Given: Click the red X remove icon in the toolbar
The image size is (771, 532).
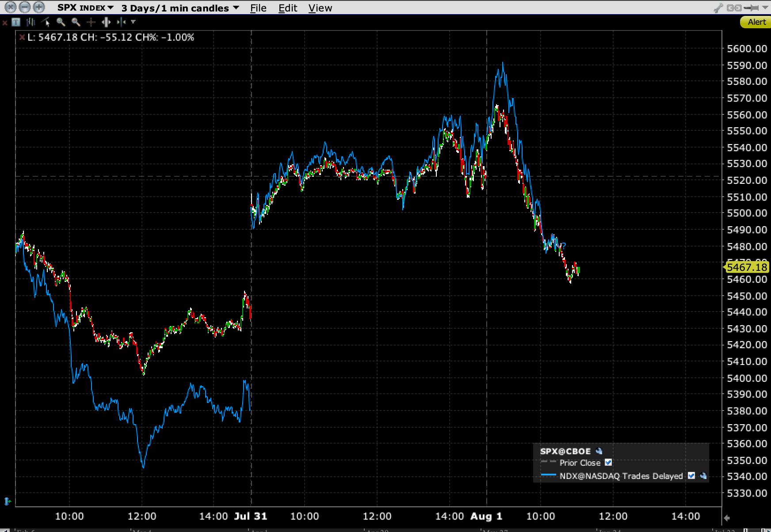Looking at the screenshot, I should click(x=4, y=21).
